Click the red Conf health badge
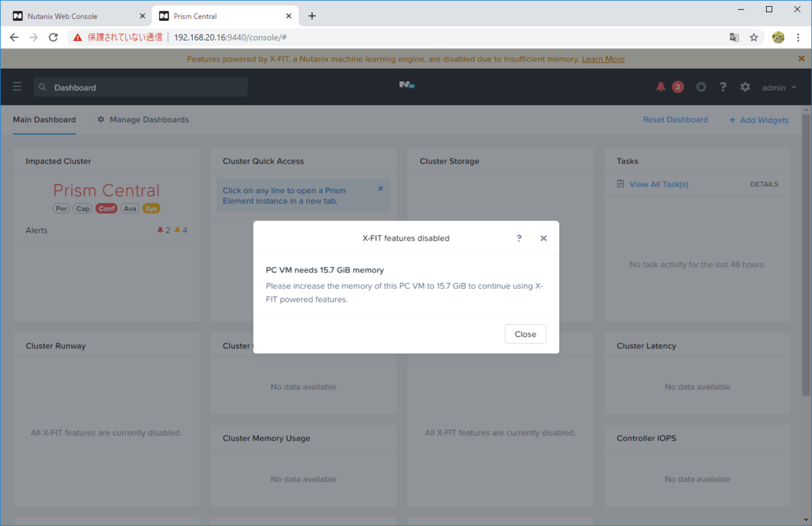812x526 pixels. tap(106, 208)
